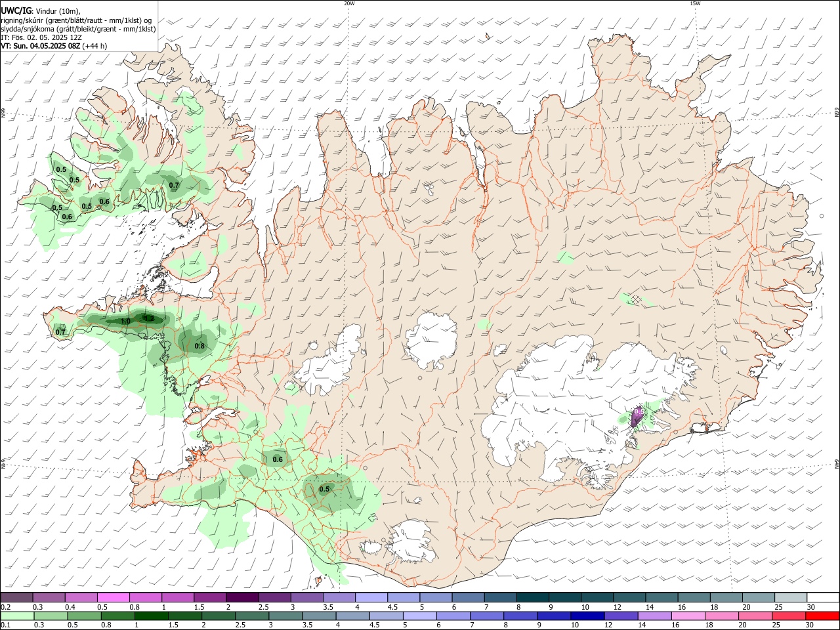Pick the light pink 16–18 lower legend swatch
The height and width of the screenshot is (630, 840).
(688, 616)
